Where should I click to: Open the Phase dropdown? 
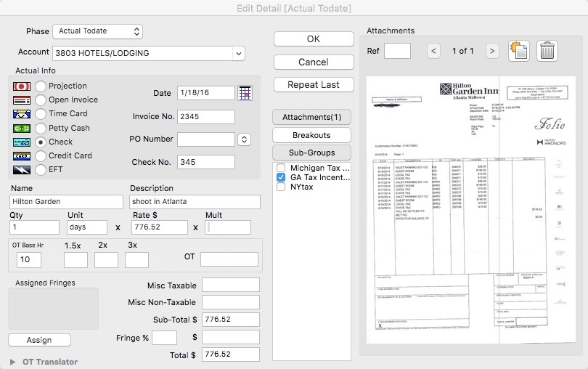(x=97, y=31)
